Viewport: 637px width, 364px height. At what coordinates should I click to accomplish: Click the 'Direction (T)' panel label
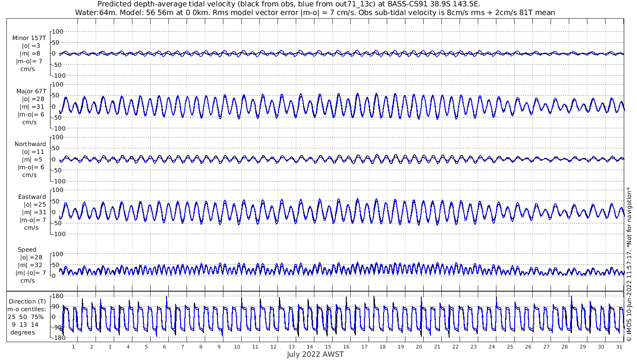27,301
